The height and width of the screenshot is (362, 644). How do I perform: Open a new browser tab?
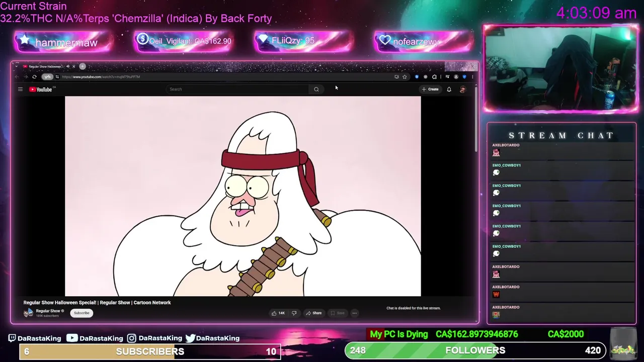pyautogui.click(x=83, y=66)
